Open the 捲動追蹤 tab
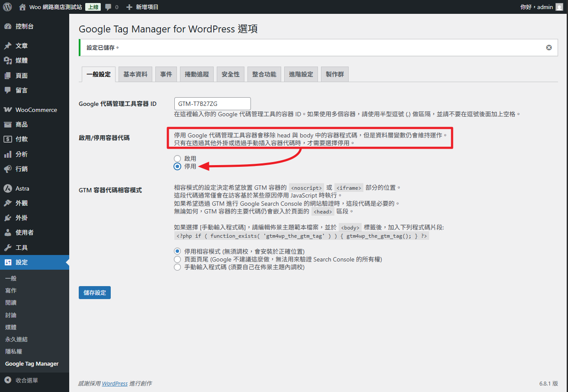 point(197,74)
